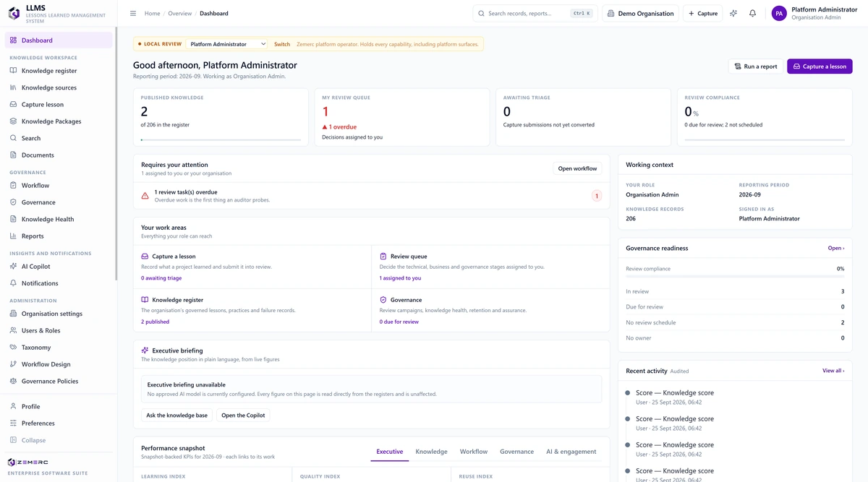This screenshot has width=868, height=482.
Task: Open the My Review Queue card
Action: 402,117
